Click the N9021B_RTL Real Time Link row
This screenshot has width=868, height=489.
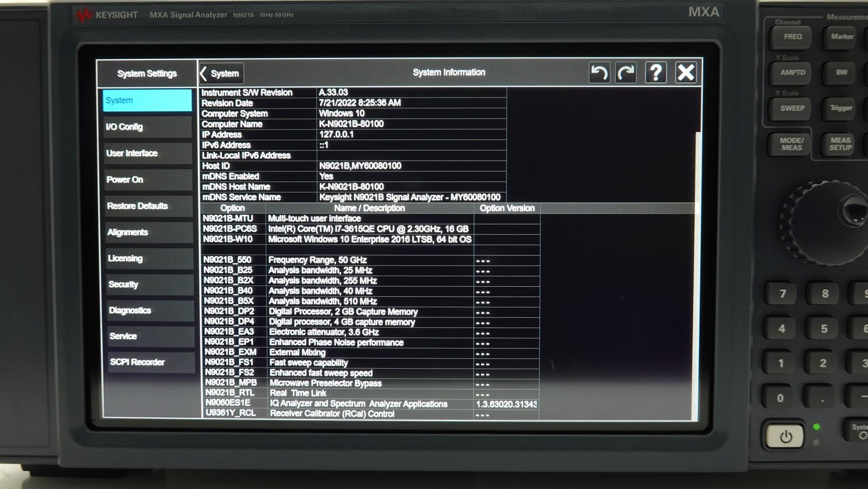(x=372, y=393)
